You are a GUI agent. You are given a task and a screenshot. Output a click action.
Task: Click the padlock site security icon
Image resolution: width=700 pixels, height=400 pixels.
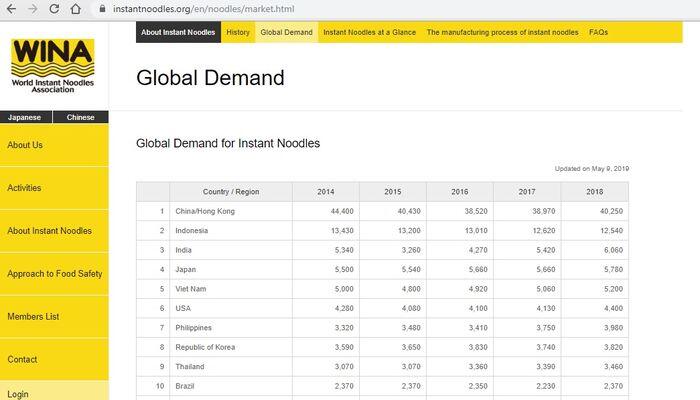[102, 8]
